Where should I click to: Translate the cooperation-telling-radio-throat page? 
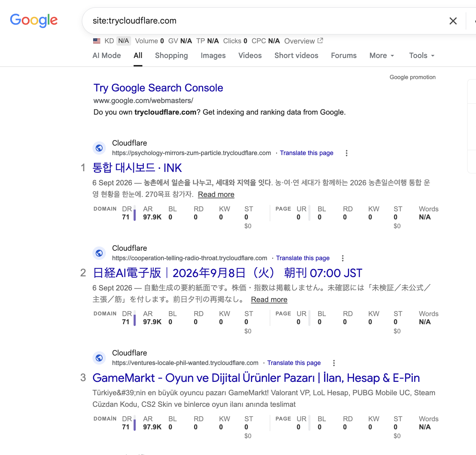(x=303, y=258)
